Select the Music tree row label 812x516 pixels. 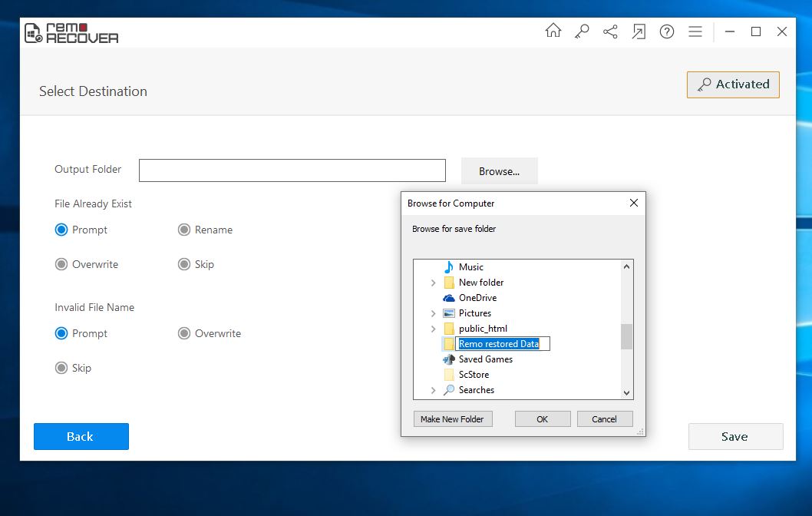[470, 266]
